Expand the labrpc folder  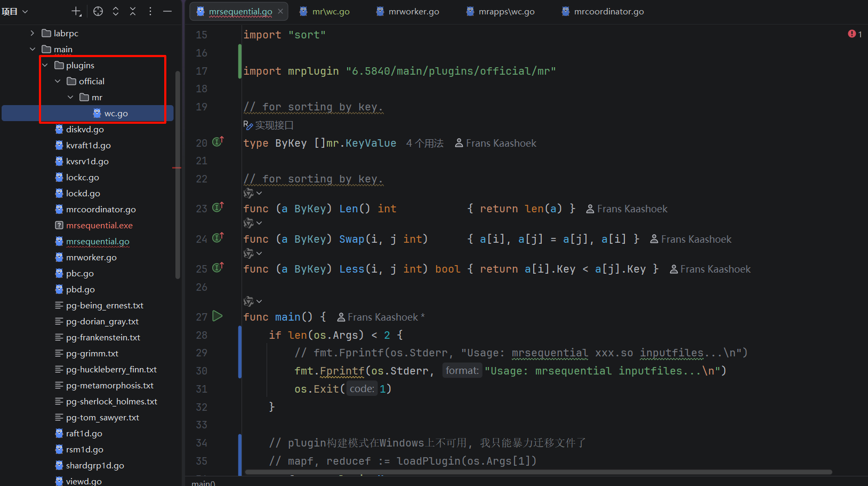33,33
